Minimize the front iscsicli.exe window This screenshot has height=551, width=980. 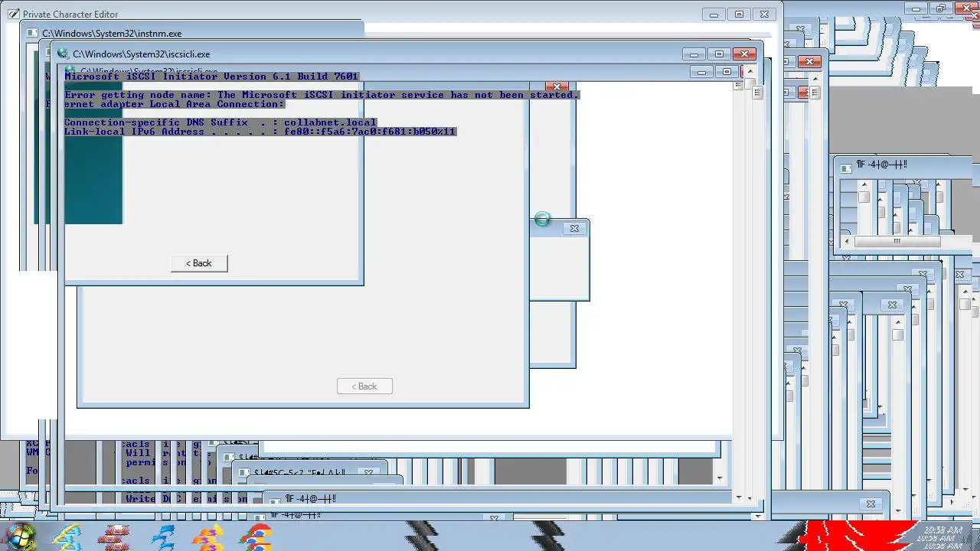[x=694, y=54]
